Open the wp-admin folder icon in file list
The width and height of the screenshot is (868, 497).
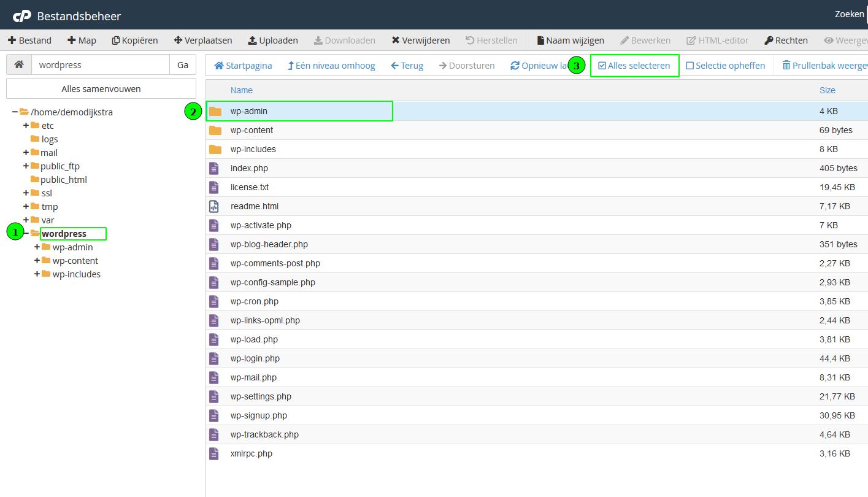point(215,111)
